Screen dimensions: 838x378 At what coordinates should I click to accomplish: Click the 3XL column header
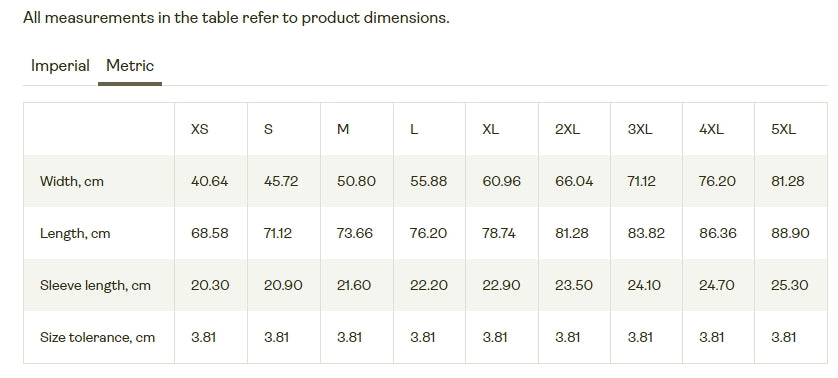pos(640,129)
